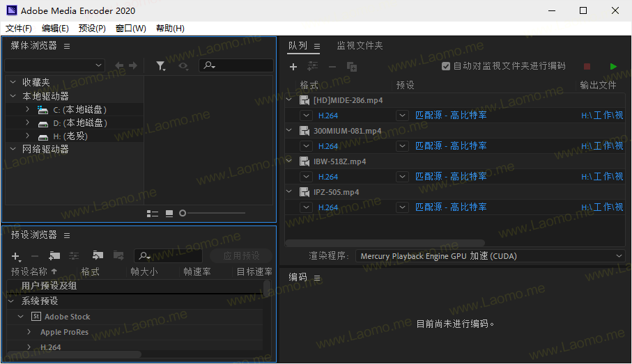Screen dimensions: 632x364
Task: Create a new preset group folder
Action: click(54, 255)
